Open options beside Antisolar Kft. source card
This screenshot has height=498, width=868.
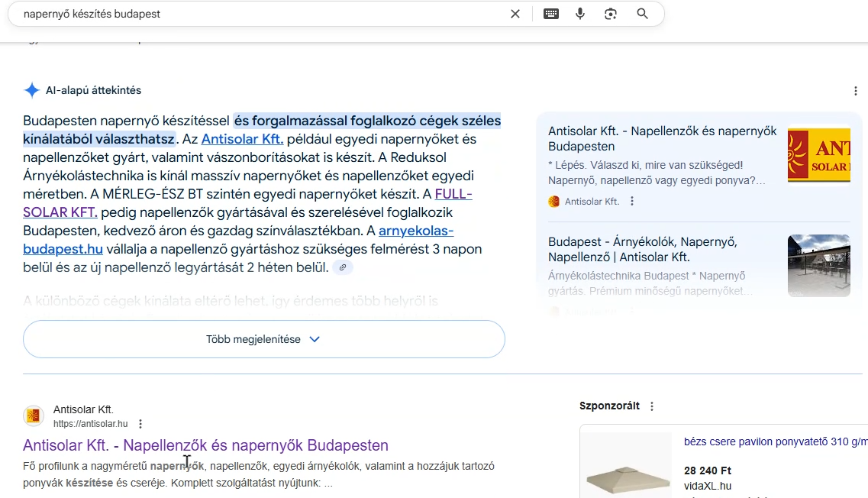click(x=632, y=202)
